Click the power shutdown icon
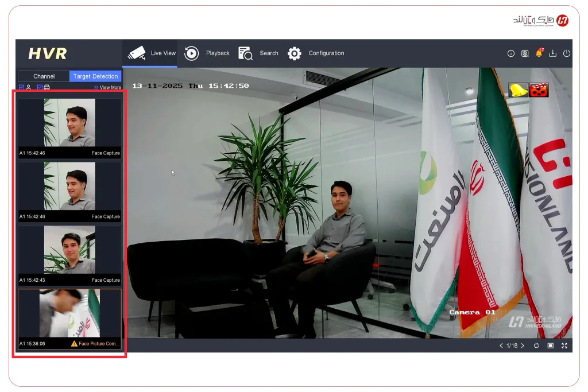Image resolution: width=588 pixels, height=392 pixels. [x=567, y=53]
